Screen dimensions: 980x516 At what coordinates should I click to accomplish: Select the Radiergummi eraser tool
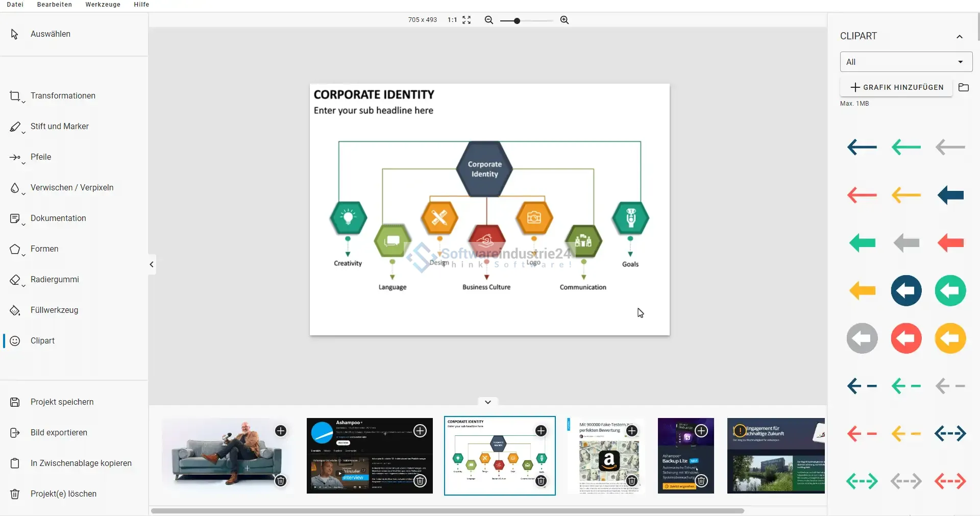tap(54, 280)
